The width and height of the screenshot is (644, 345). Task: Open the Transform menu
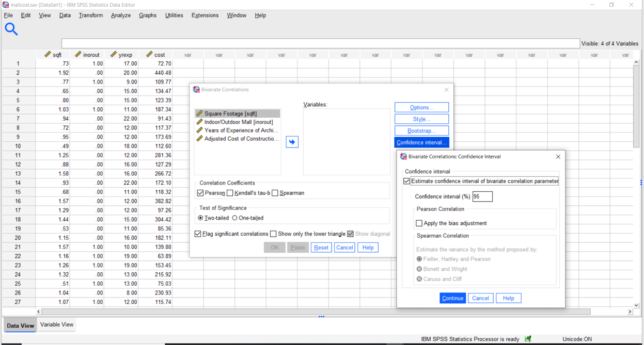tap(91, 15)
